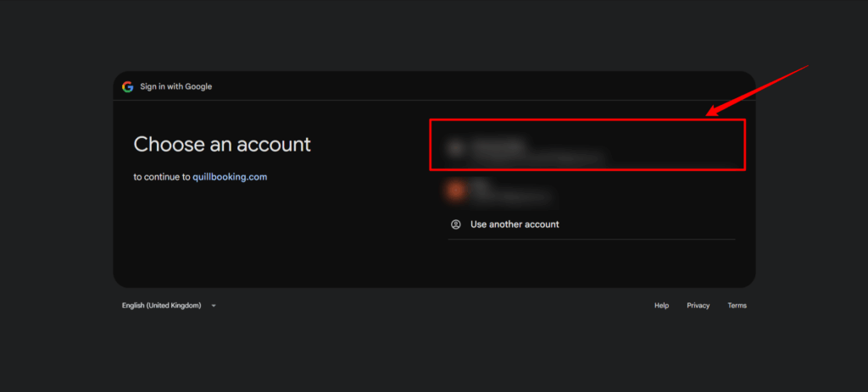Click the blurred name of the second account
868x392 pixels.
[480, 184]
